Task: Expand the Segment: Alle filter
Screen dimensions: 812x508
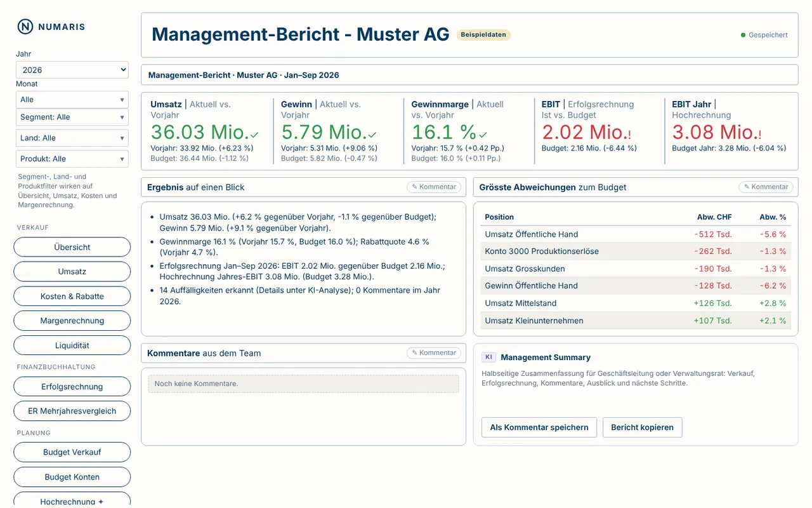Action: point(72,117)
